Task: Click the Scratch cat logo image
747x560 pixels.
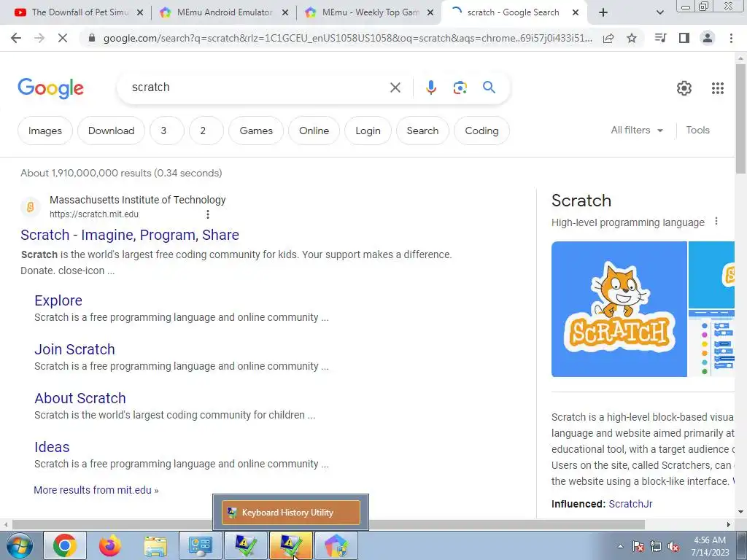Action: click(x=619, y=309)
